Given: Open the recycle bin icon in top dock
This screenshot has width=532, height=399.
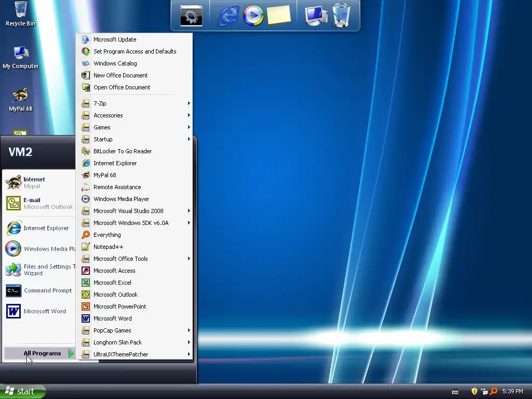Looking at the screenshot, I should pos(341,15).
